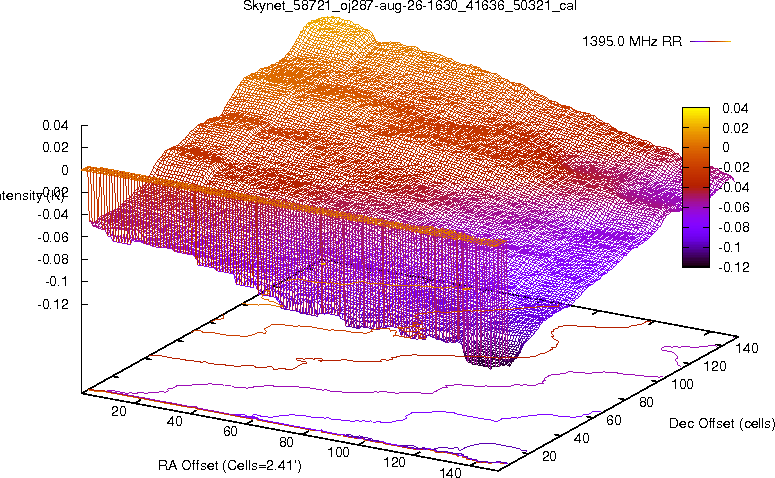Click RA Offset tick label 20
The height and width of the screenshot is (478, 775).
119,411
